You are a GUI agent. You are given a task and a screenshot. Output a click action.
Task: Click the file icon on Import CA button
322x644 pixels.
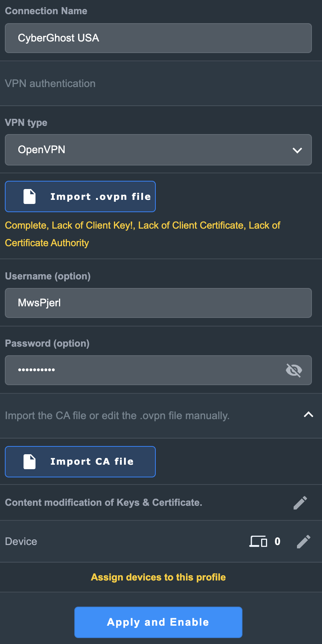30,462
